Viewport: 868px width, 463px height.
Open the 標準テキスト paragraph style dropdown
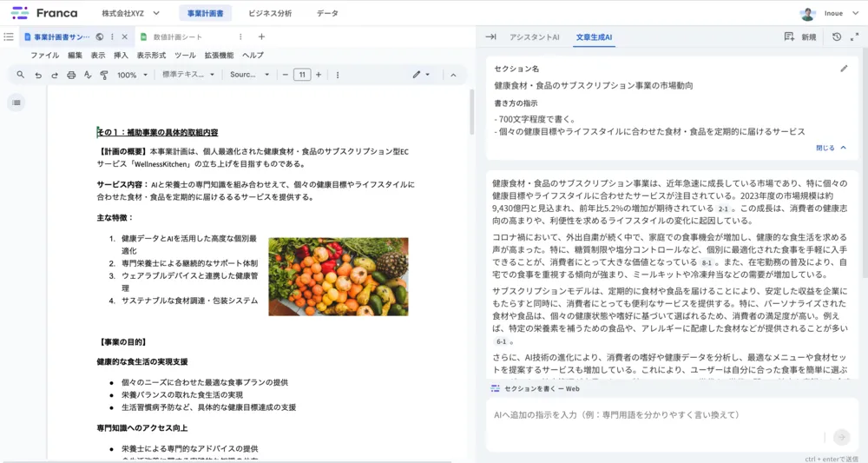click(188, 75)
